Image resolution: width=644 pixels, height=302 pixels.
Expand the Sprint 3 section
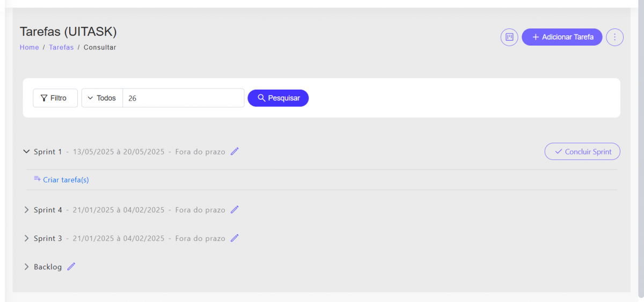coord(26,238)
